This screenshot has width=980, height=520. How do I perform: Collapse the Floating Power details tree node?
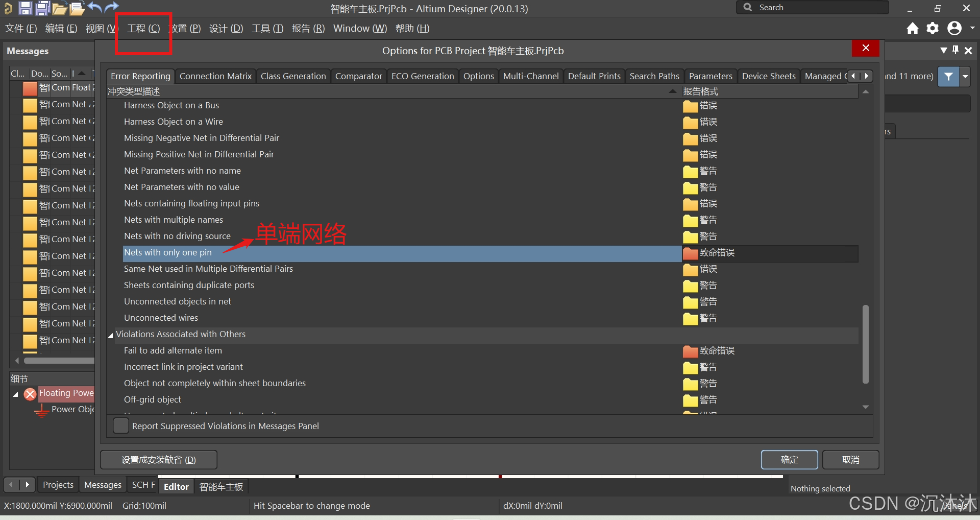15,394
